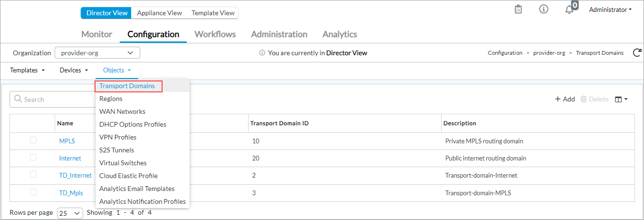Check the Internet row checkbox
The height and width of the screenshot is (220, 644).
coord(33,158)
